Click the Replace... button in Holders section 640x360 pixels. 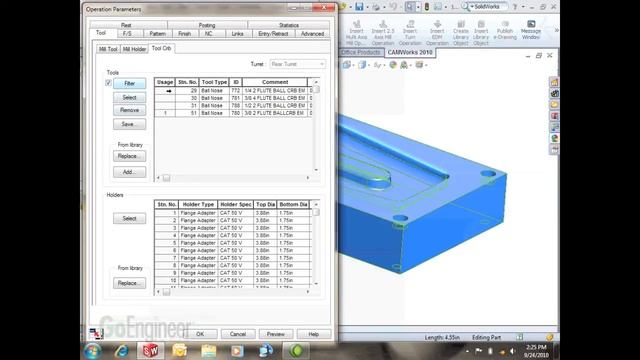pyautogui.click(x=129, y=283)
